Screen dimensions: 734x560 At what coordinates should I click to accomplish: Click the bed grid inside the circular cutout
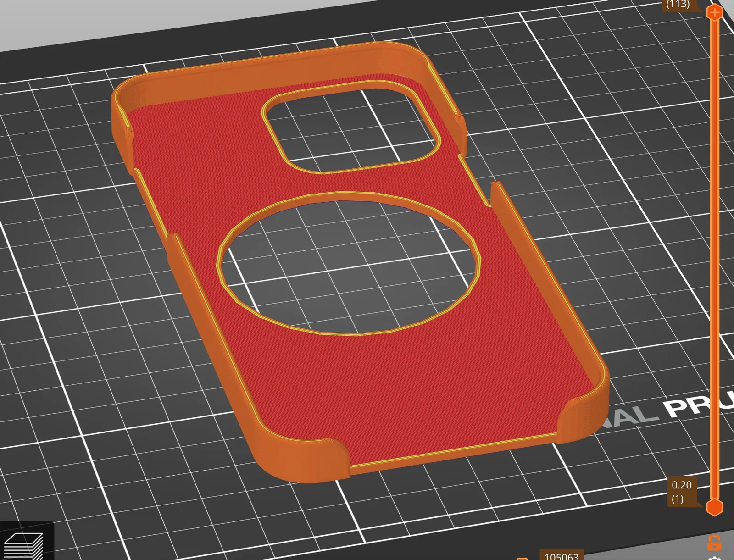pyautogui.click(x=349, y=266)
